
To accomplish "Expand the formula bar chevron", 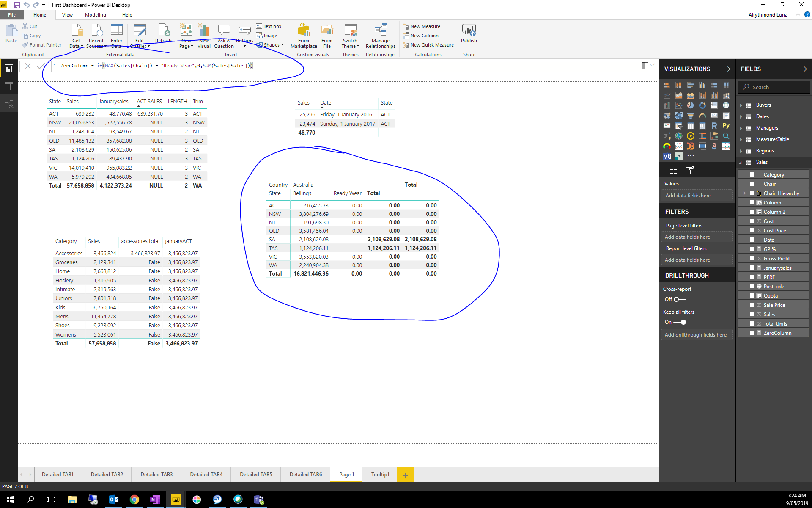I will [652, 65].
